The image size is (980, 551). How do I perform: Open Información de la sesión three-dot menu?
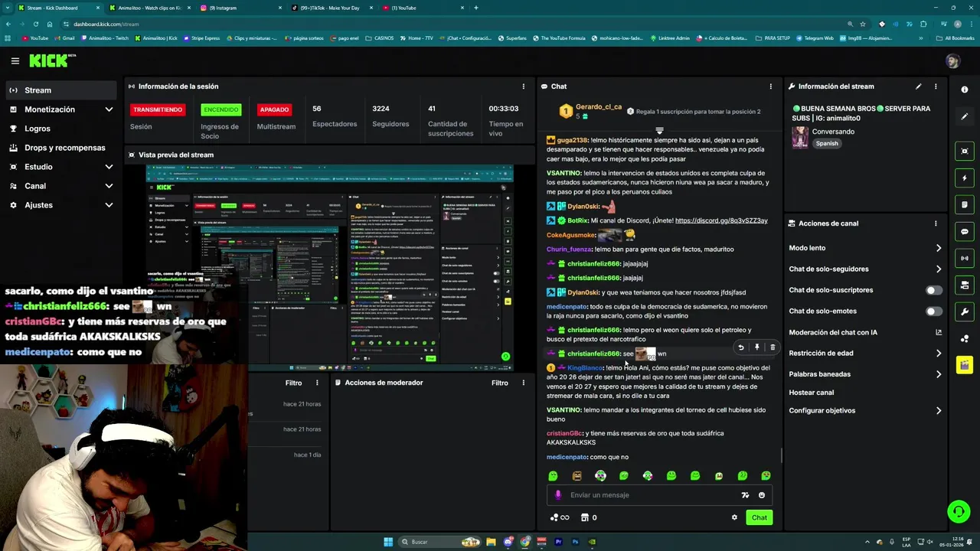click(x=524, y=86)
